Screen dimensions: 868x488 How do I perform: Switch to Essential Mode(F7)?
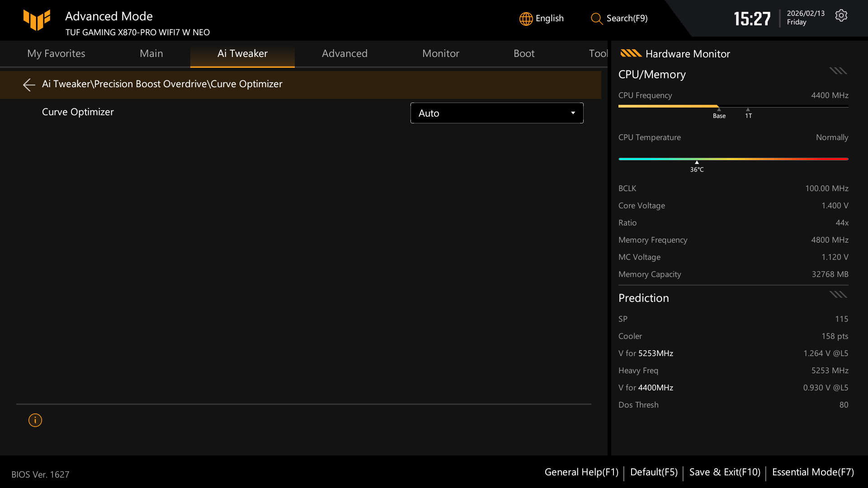[812, 472]
